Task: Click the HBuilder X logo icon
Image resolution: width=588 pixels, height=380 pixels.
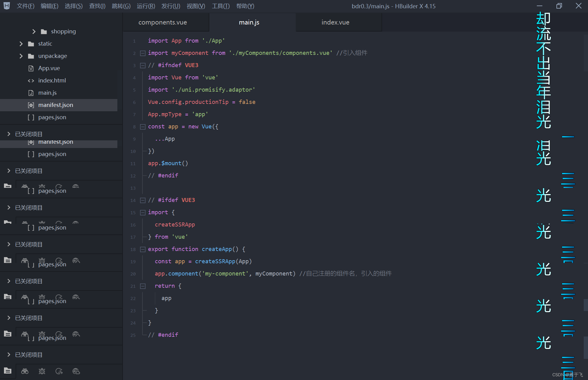Action: pos(6,6)
